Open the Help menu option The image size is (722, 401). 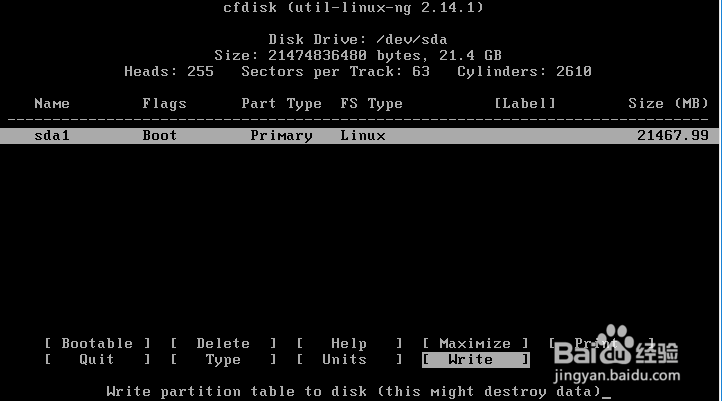coord(349,343)
